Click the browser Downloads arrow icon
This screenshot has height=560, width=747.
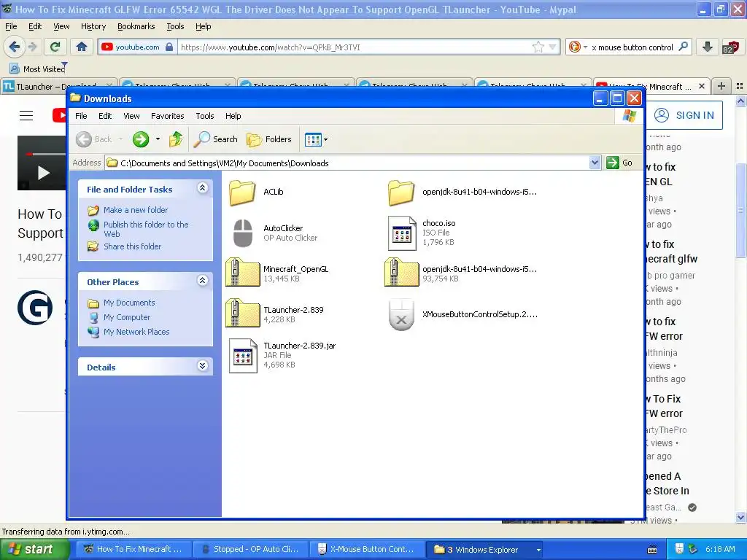[708, 47]
